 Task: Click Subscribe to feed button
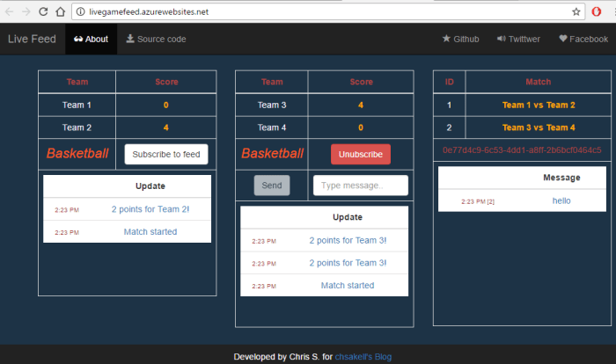click(x=166, y=155)
